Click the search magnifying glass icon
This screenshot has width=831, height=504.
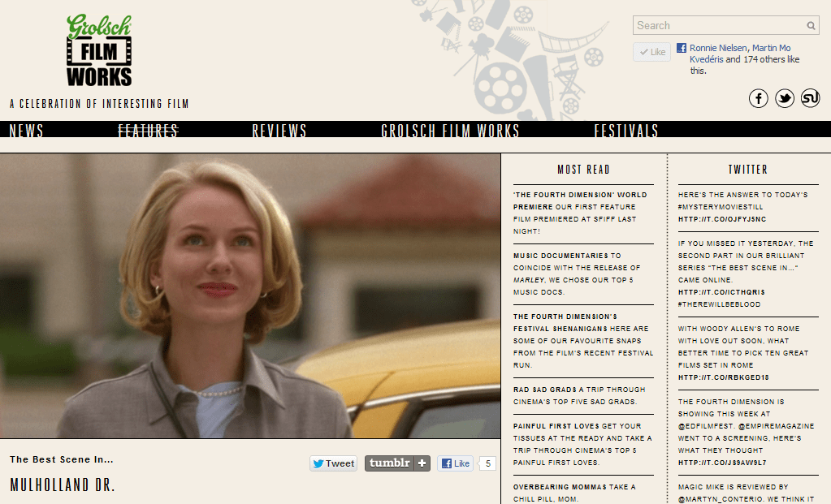(811, 26)
